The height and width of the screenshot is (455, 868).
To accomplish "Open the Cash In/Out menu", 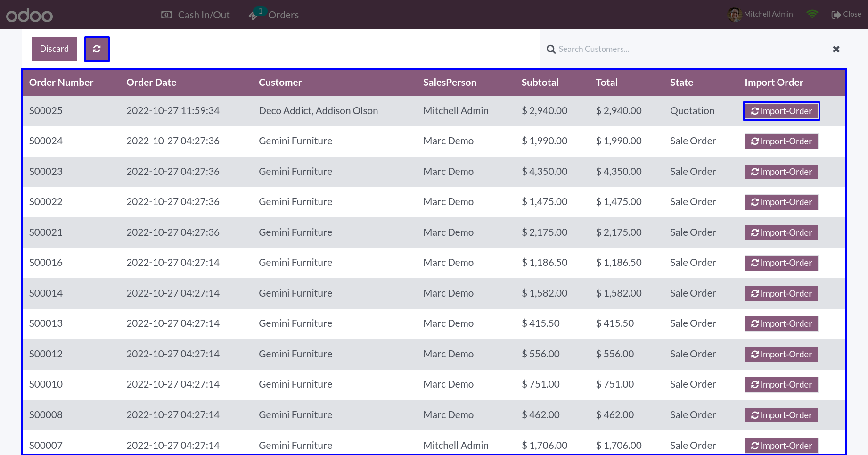I will pyautogui.click(x=195, y=15).
